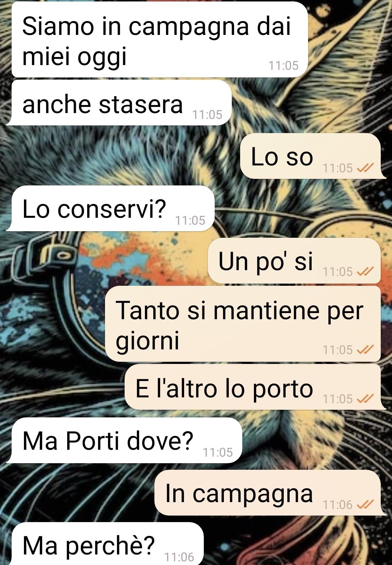Tap read receipt ticks on 'Un po' si'
Image resolution: width=392 pixels, height=565 pixels.
coord(365,272)
